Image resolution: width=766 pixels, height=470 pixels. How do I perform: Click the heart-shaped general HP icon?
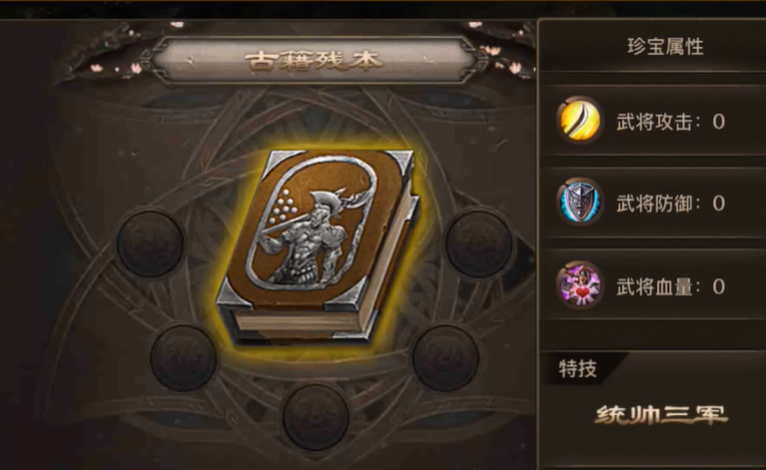(579, 285)
